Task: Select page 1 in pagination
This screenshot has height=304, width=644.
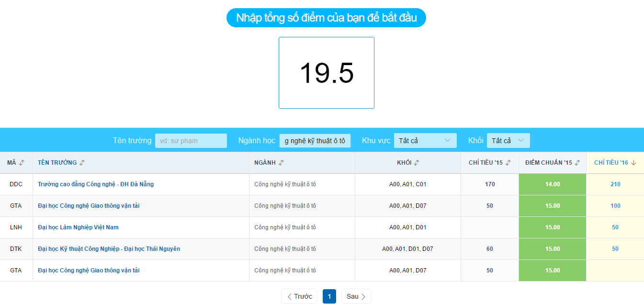Action: click(329, 296)
